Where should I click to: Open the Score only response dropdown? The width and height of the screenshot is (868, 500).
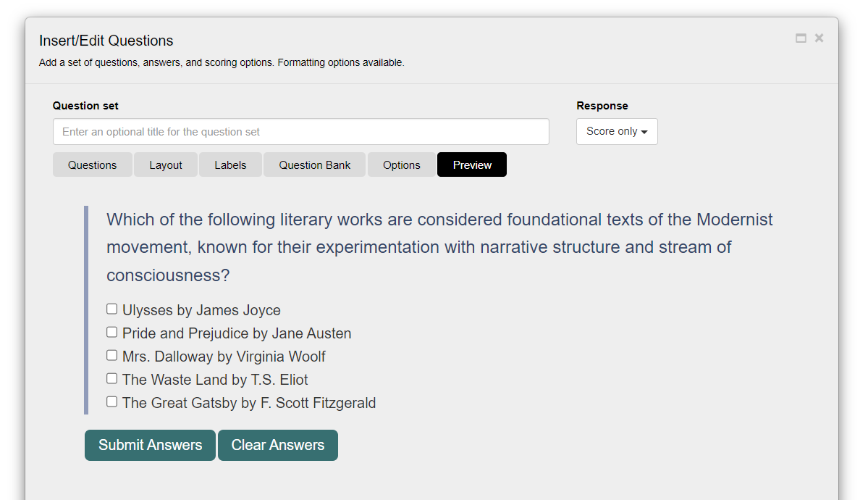click(x=617, y=131)
